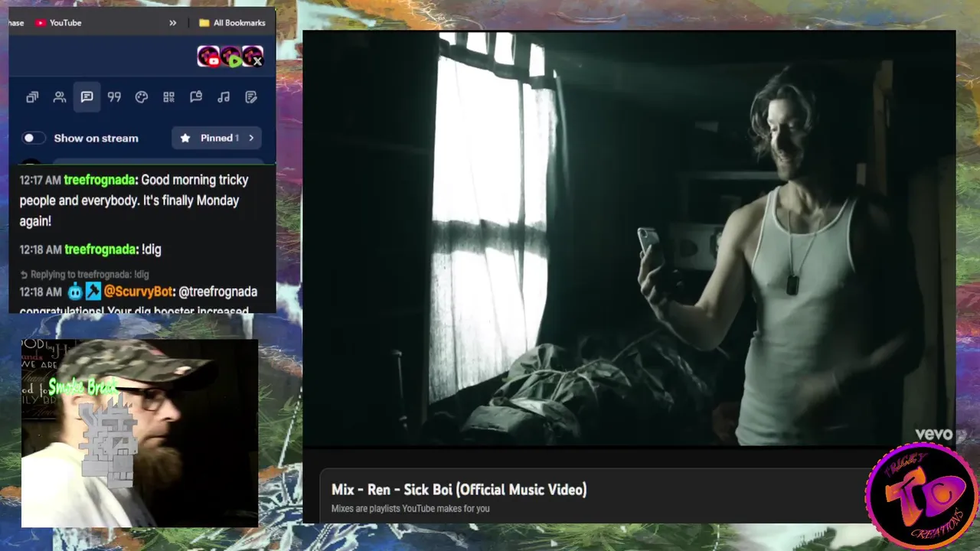Click the Mix - Ren - Sick Boi title
The height and width of the screenshot is (551, 980).
coord(459,490)
